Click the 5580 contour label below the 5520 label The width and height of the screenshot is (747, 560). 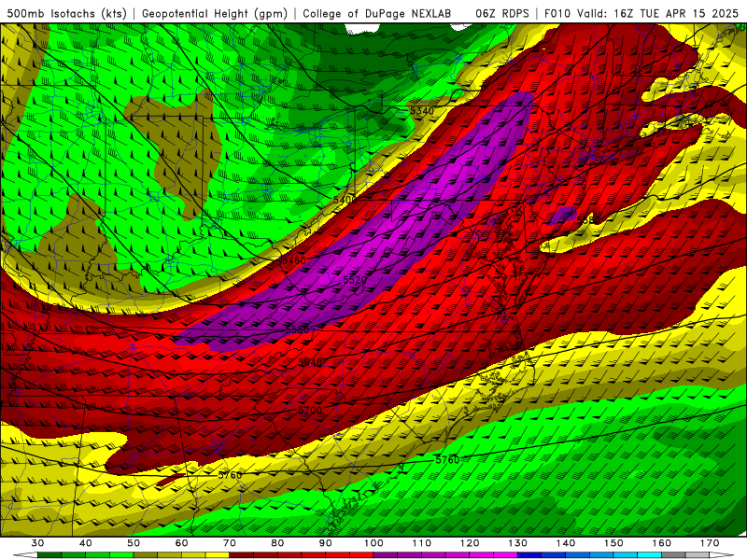click(297, 329)
